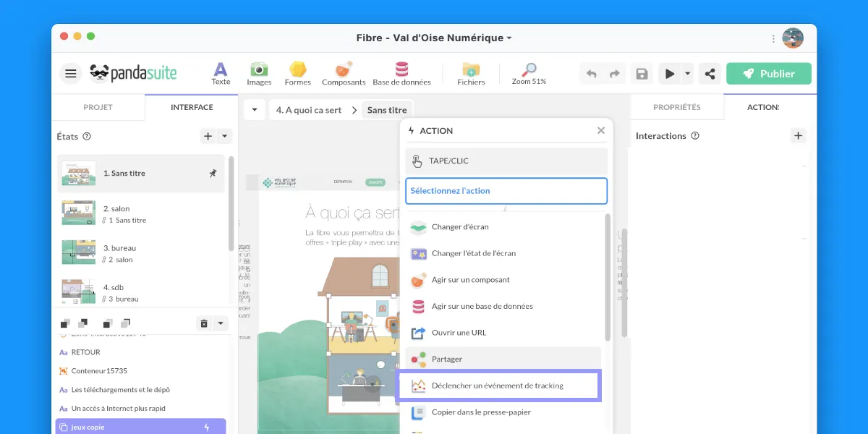Click the save disk icon
Viewport: 868px width, 434px height.
click(641, 74)
